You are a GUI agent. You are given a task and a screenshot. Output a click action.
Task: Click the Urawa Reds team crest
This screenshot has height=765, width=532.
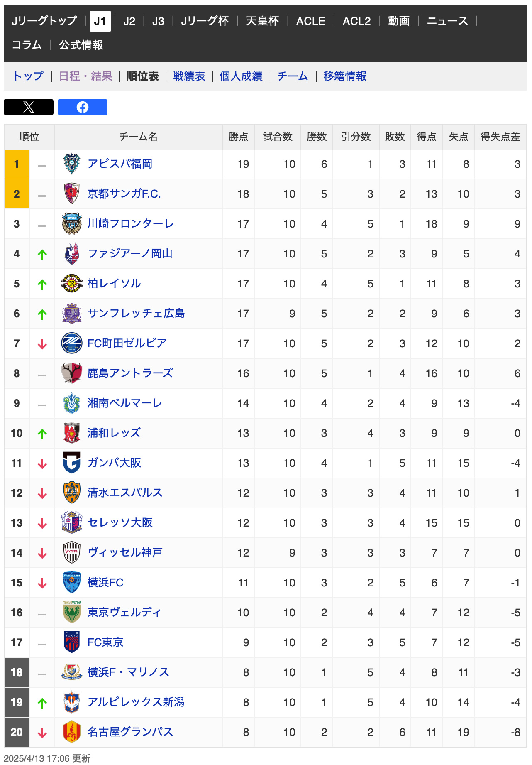coord(71,433)
